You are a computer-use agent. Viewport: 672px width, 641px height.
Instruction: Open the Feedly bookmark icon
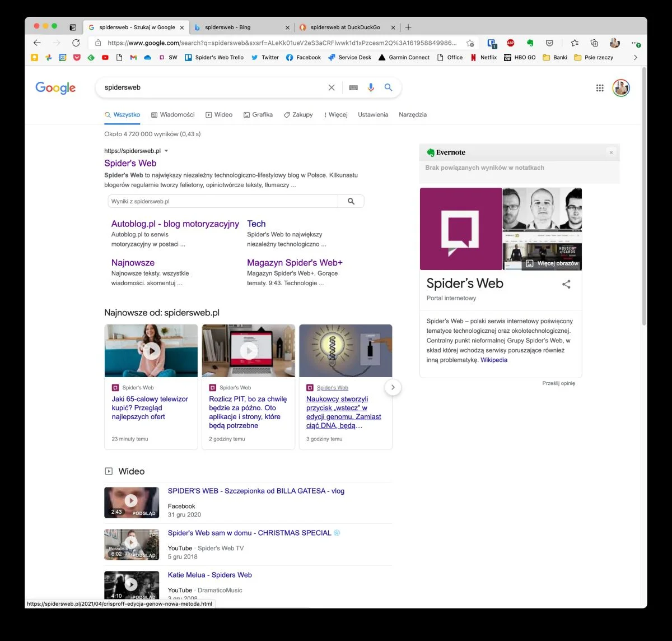[91, 57]
